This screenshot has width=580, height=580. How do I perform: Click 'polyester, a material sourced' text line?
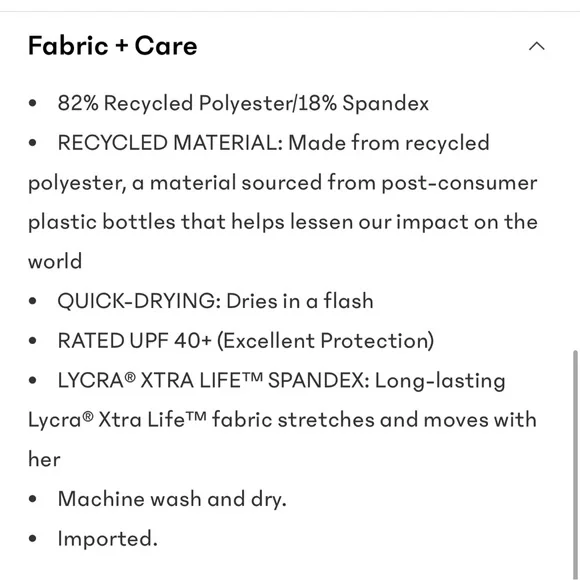point(283,183)
